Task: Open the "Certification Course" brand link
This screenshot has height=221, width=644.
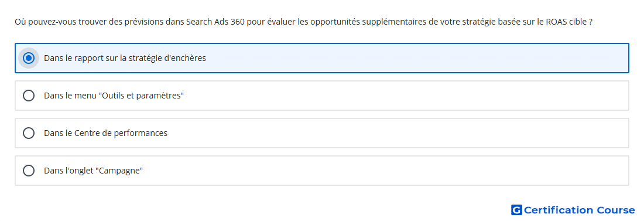Action: click(573, 210)
